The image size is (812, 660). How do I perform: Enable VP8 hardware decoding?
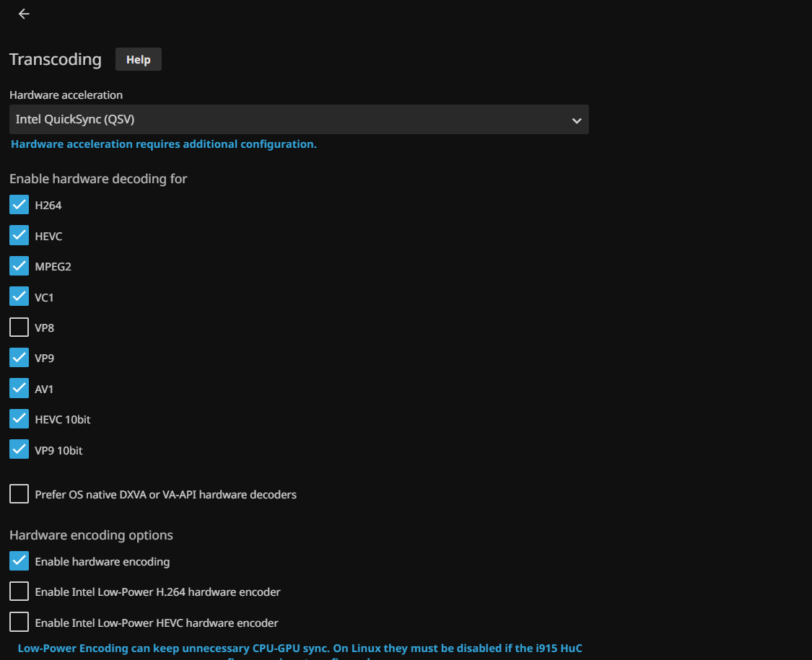click(19, 327)
